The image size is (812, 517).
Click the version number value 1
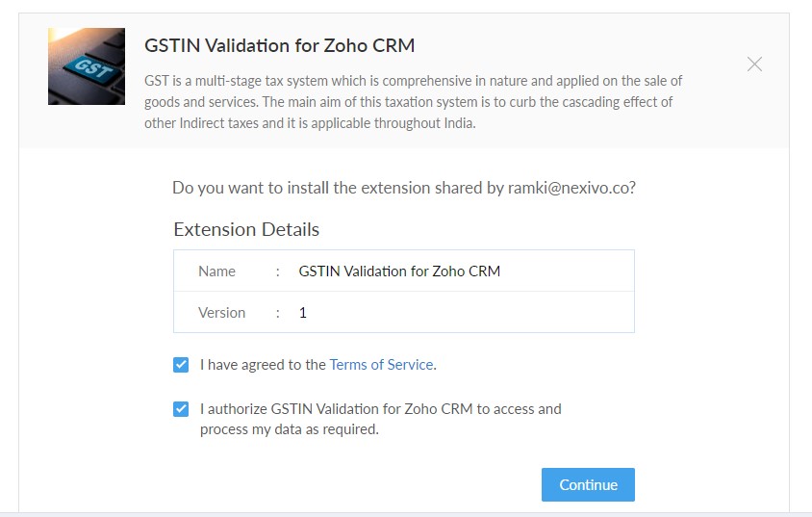(303, 313)
